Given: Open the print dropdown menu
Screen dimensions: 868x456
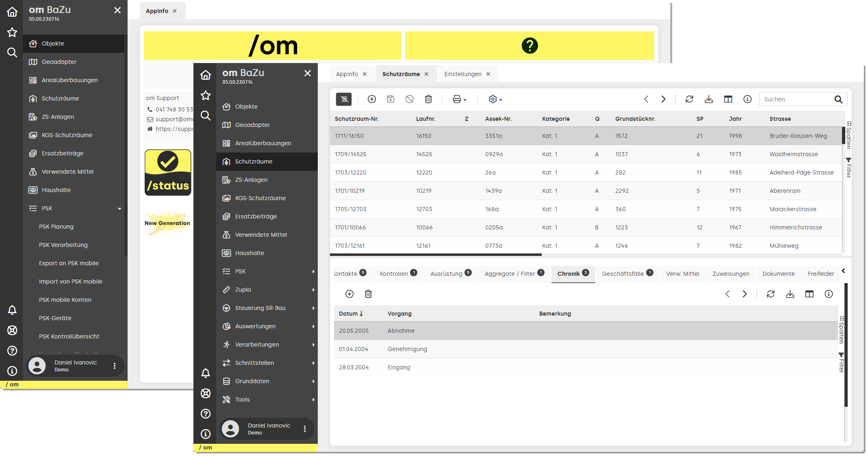Looking at the screenshot, I should click(x=460, y=99).
